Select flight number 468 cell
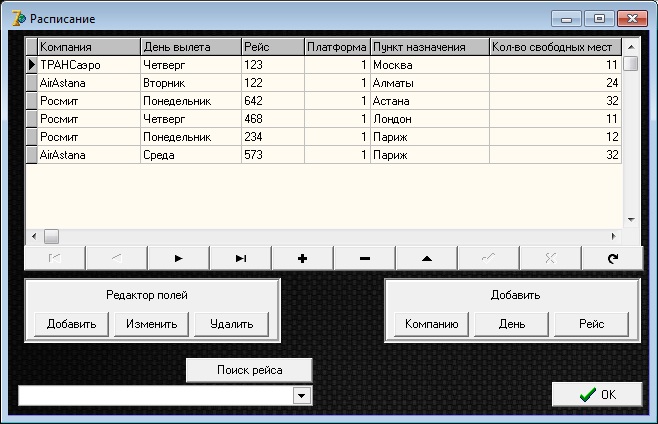 pyautogui.click(x=273, y=119)
